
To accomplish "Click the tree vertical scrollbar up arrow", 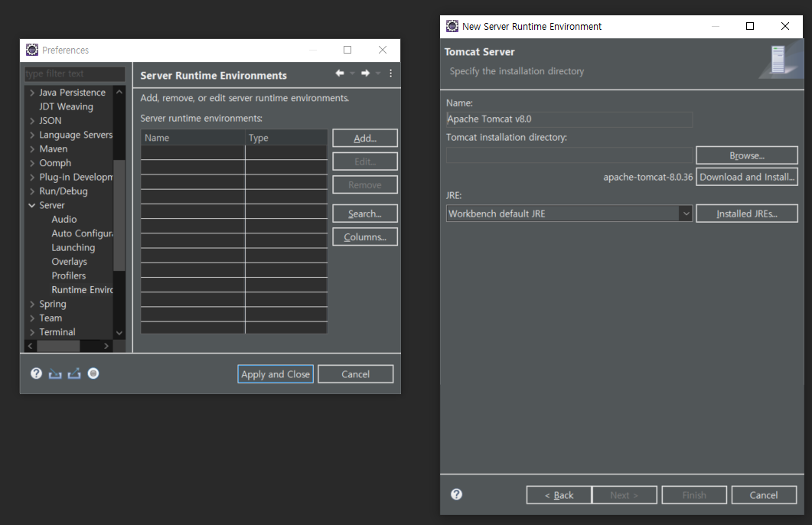I will tap(119, 92).
